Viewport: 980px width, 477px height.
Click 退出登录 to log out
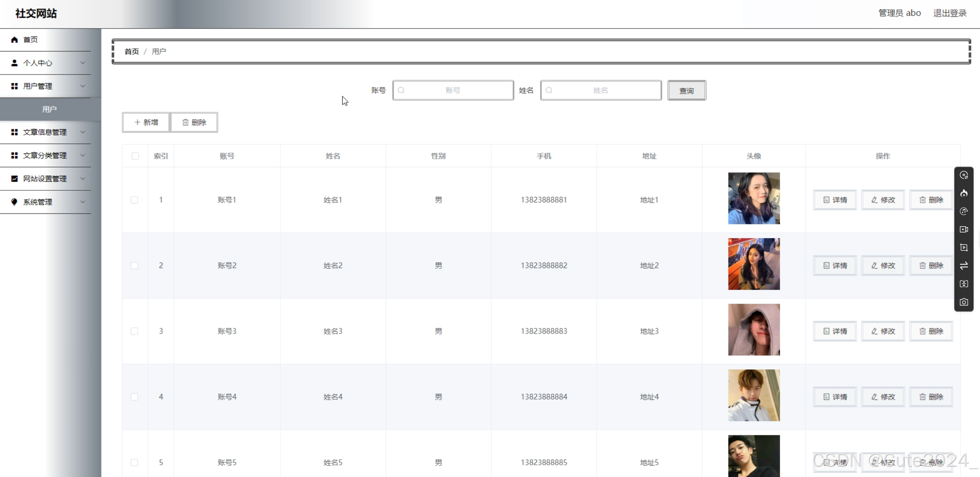(x=949, y=13)
